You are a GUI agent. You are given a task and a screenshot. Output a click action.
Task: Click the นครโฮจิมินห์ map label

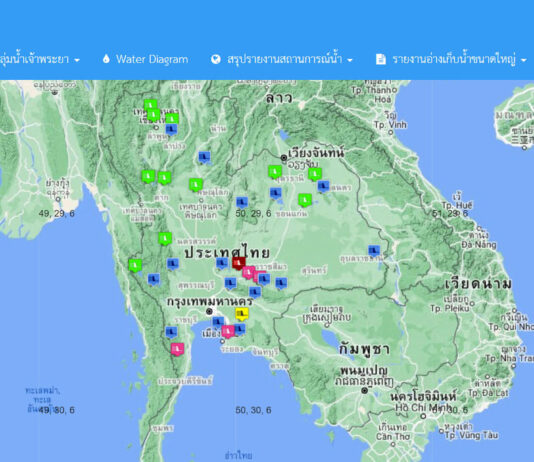coord(423,397)
